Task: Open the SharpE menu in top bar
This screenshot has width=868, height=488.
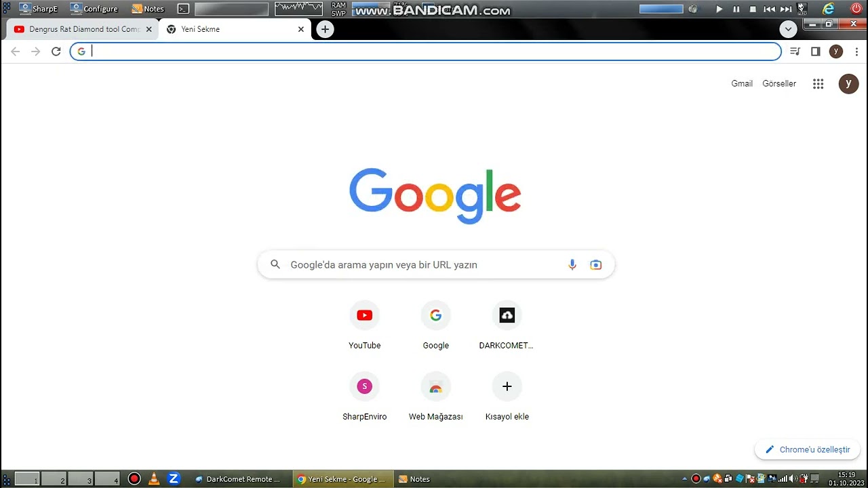Action: point(39,9)
